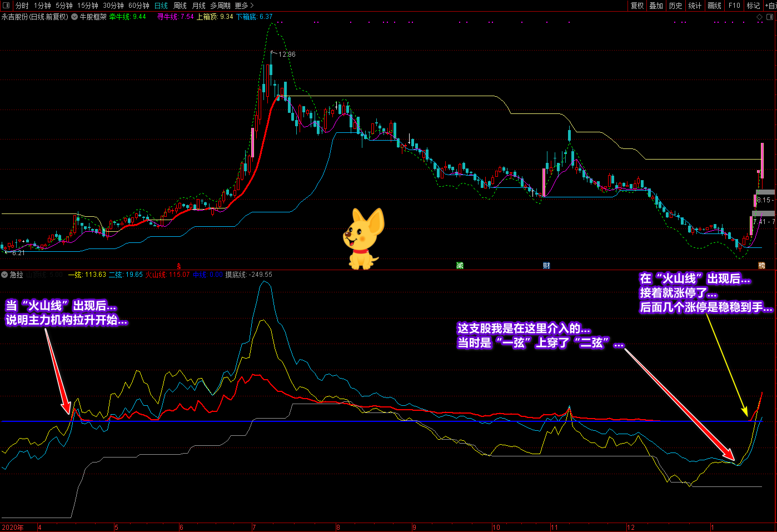The image size is (777, 532).
Task: Click the 榜 marker icon on chart
Action: [762, 266]
